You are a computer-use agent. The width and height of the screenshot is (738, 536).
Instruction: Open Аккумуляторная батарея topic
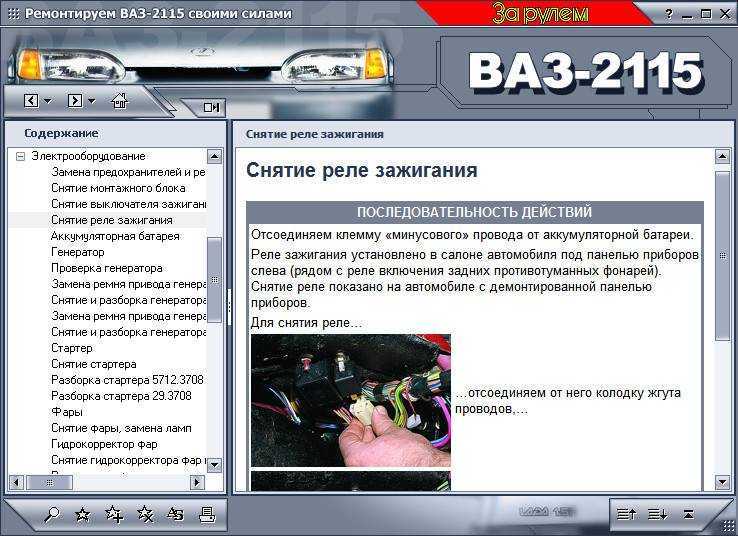point(115,236)
